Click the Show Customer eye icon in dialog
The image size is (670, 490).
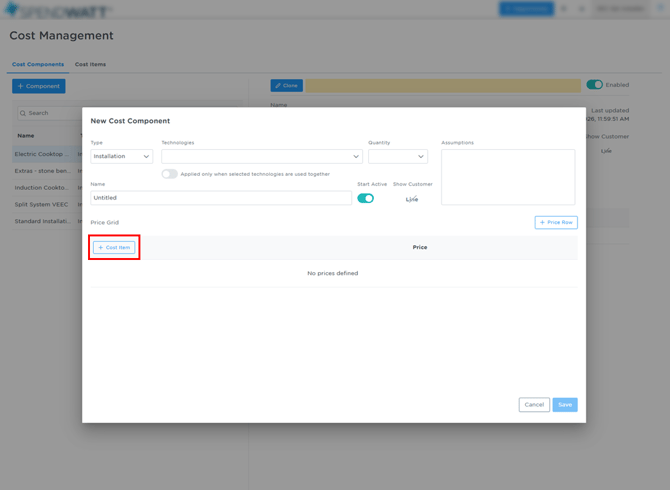coord(412,199)
